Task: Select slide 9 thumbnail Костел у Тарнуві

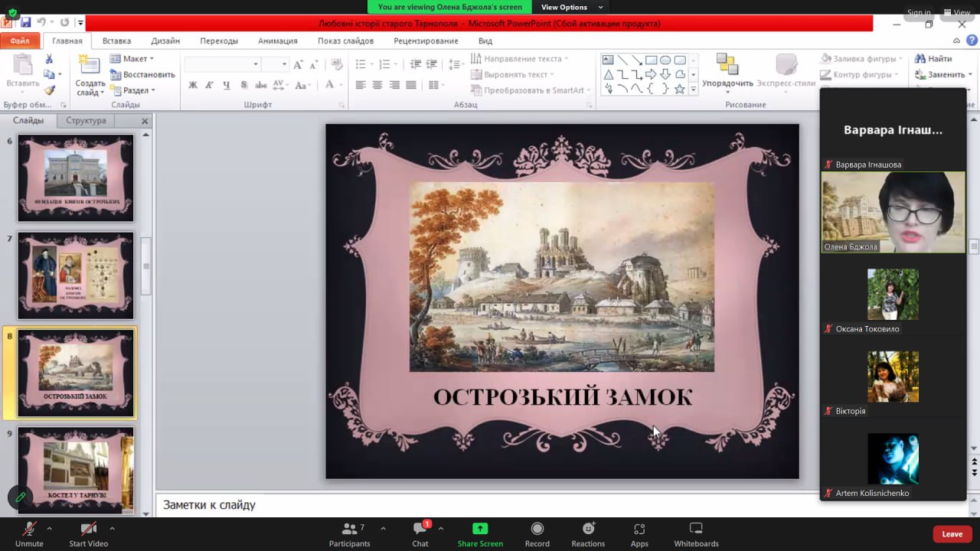Action: point(76,469)
